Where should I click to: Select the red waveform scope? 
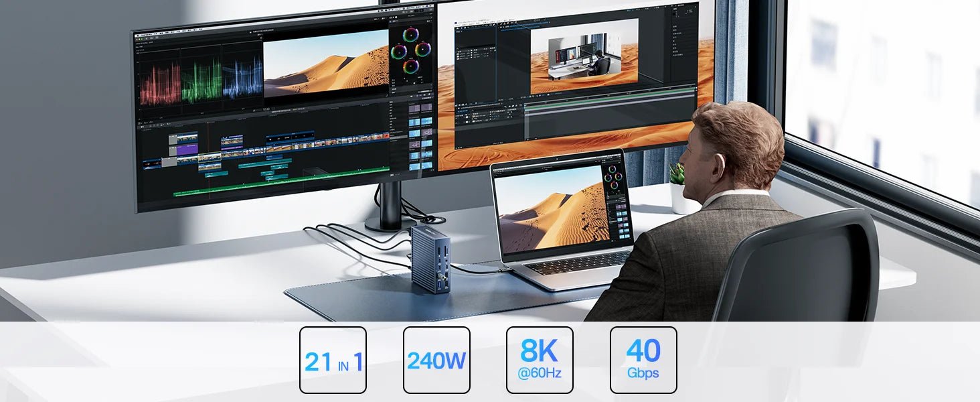click(160, 84)
